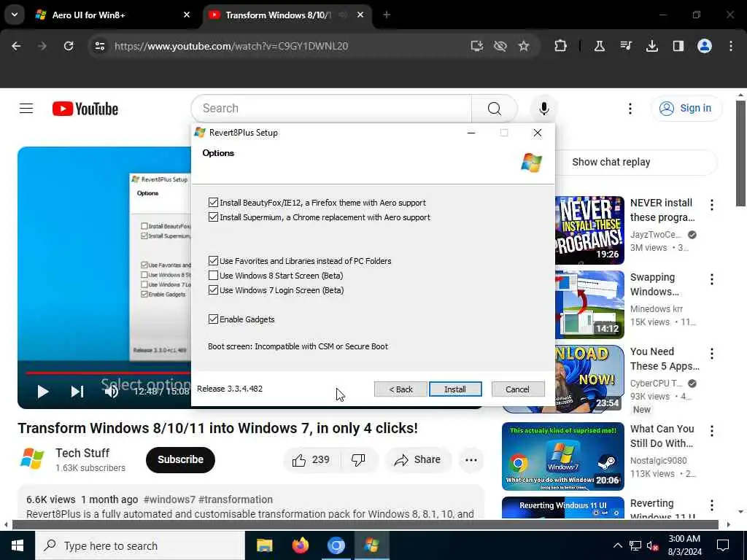Open the YouTube hamburger guide menu
The height and width of the screenshot is (560, 747).
tap(26, 109)
